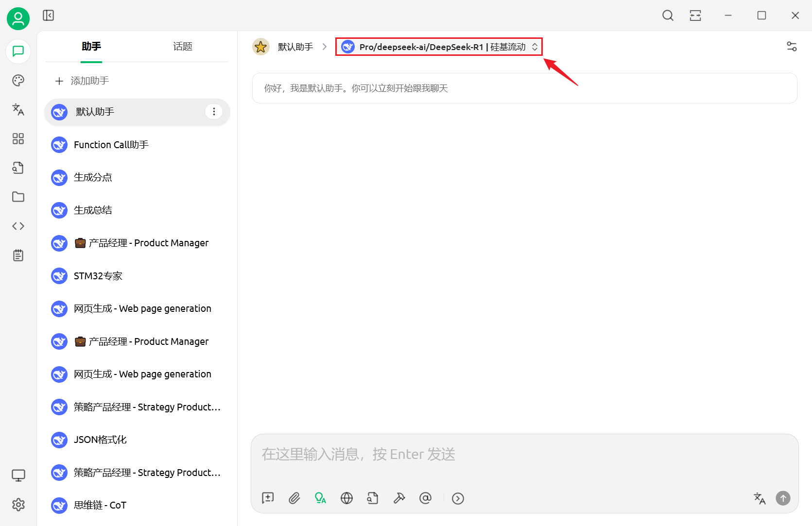Open the DeepSeek-R1 model selector dropdown
The width and height of the screenshot is (812, 526).
tap(439, 47)
